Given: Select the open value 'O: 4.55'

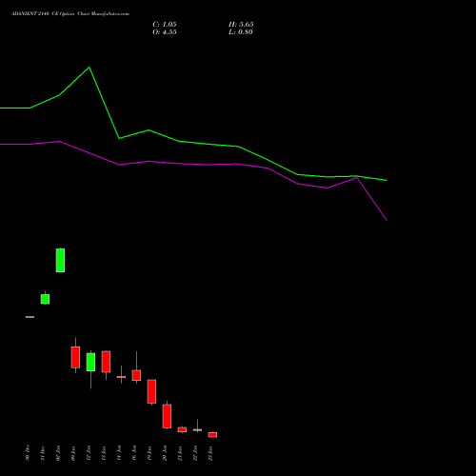Looking at the screenshot, I should (165, 32).
